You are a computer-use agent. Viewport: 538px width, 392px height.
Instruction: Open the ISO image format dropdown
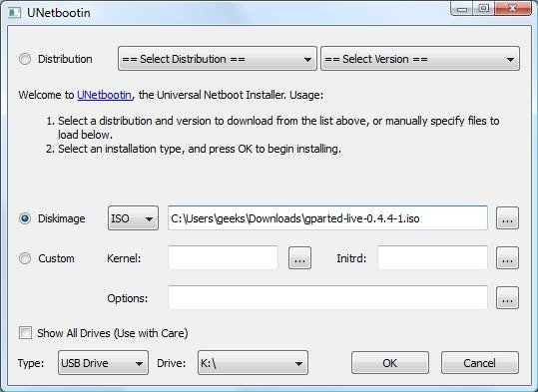(x=133, y=218)
